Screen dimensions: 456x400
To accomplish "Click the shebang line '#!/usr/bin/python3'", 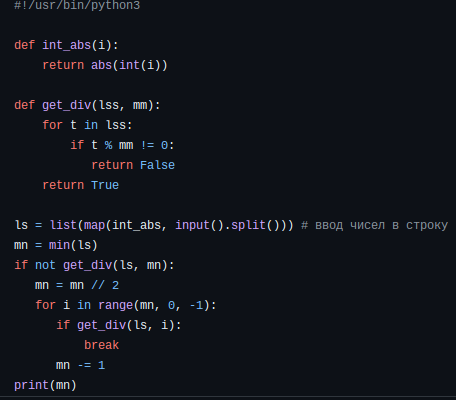I will tap(77, 5).
